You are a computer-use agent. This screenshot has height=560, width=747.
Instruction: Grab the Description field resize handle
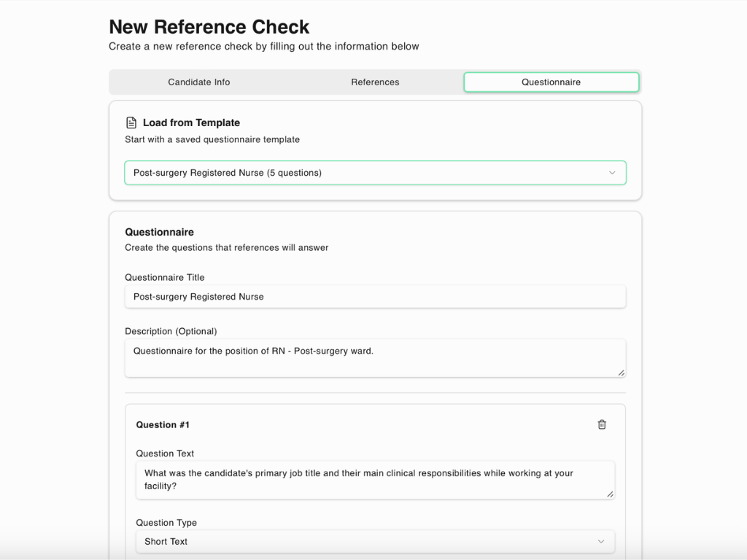click(x=621, y=373)
